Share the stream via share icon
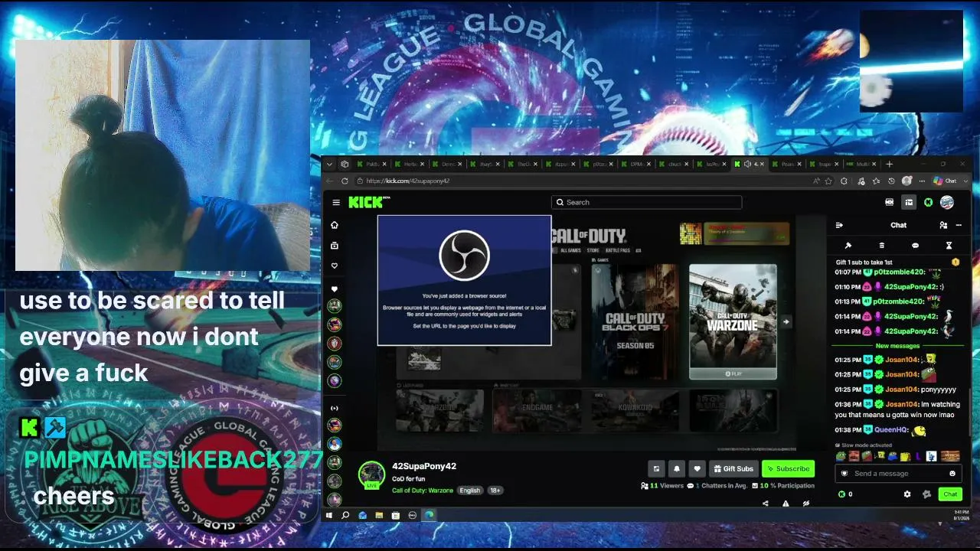Viewport: 980px width, 551px height. point(766,503)
